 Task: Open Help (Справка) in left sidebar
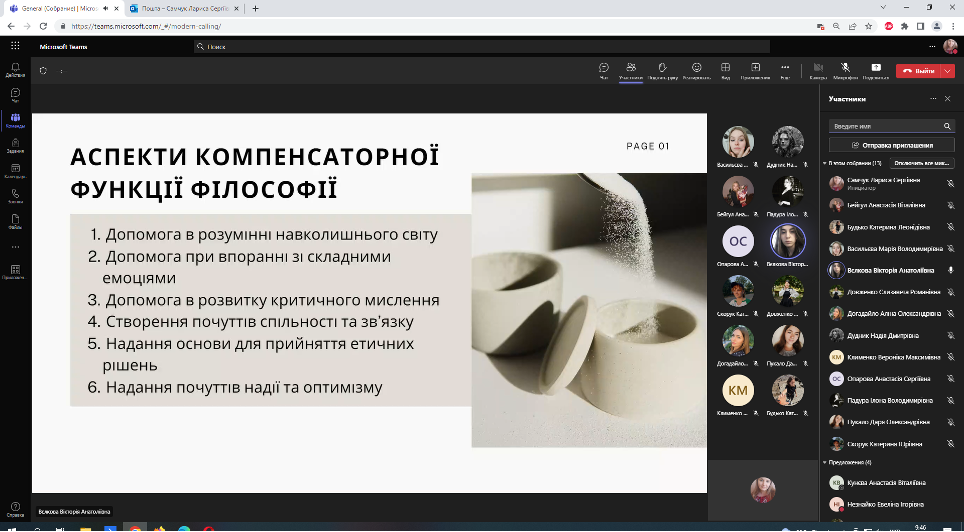pyautogui.click(x=15, y=510)
